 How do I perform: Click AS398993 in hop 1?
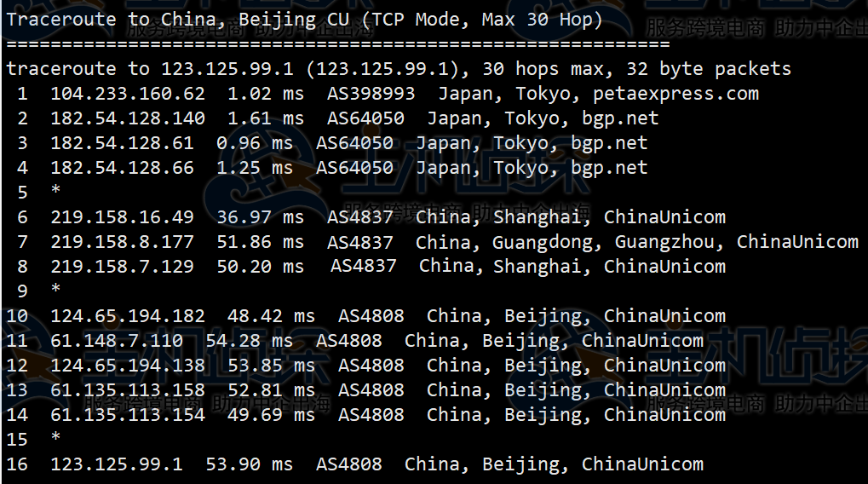pos(371,94)
